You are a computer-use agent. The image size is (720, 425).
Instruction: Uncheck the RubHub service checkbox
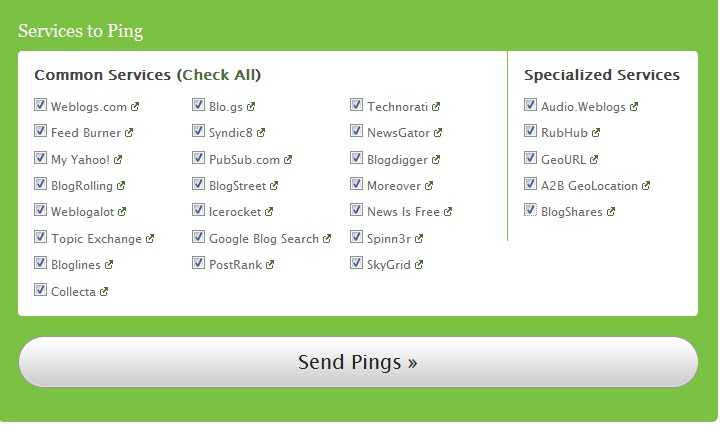(x=530, y=131)
